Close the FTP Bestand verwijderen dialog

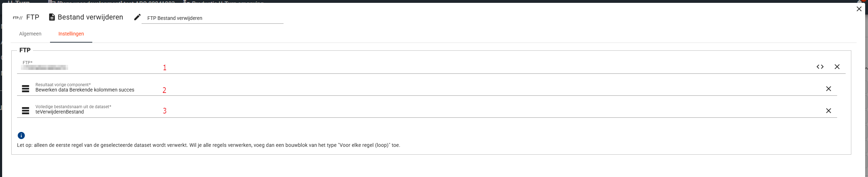(859, 9)
